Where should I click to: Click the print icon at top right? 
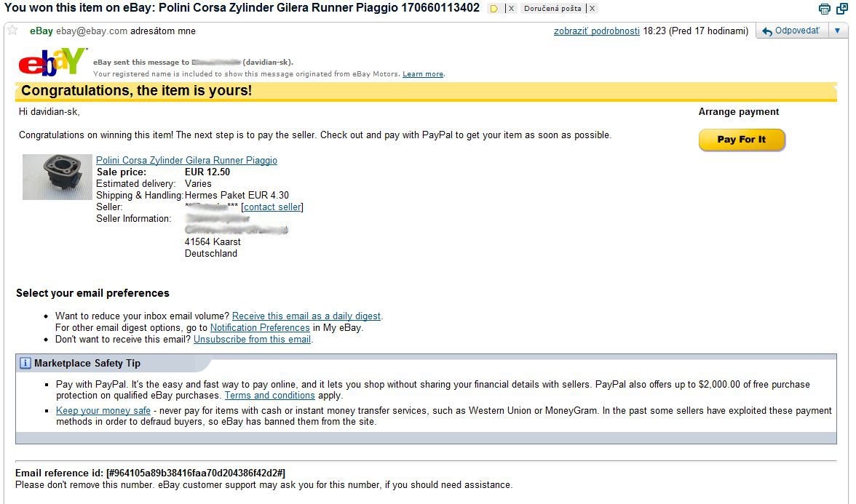(824, 9)
